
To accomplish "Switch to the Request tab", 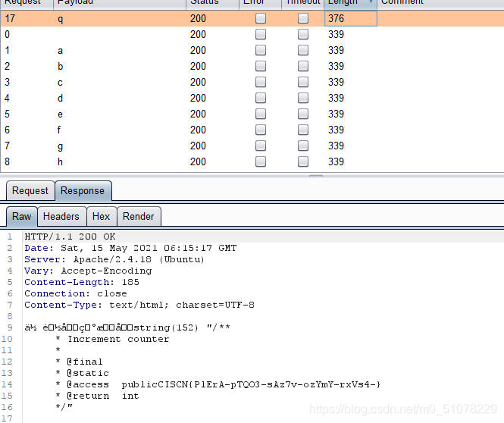I will tap(30, 191).
